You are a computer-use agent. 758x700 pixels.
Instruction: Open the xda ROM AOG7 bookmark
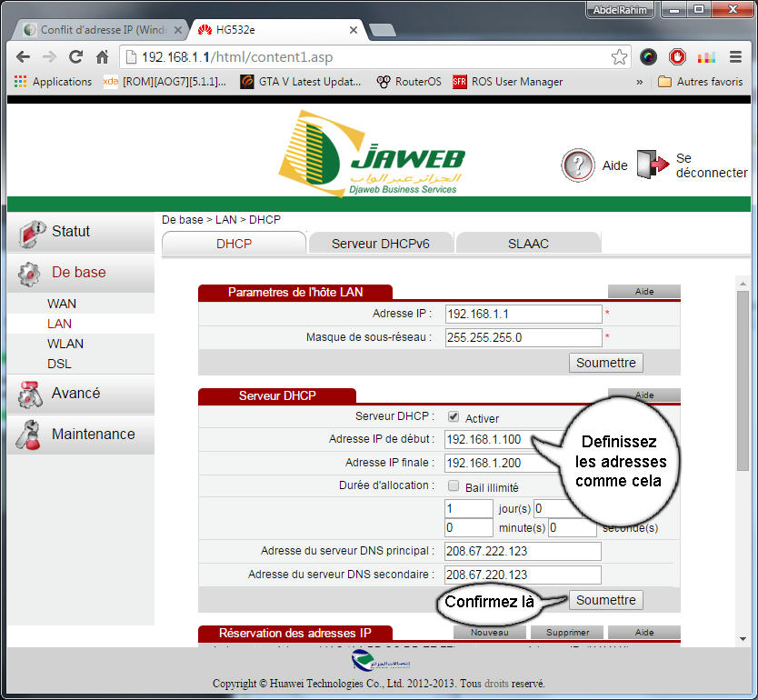point(165,82)
